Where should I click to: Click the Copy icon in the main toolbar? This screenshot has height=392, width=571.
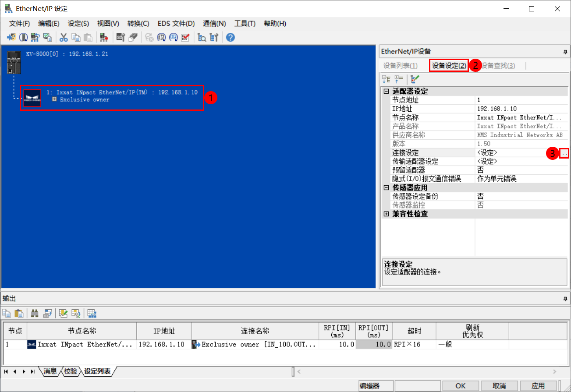(75, 37)
